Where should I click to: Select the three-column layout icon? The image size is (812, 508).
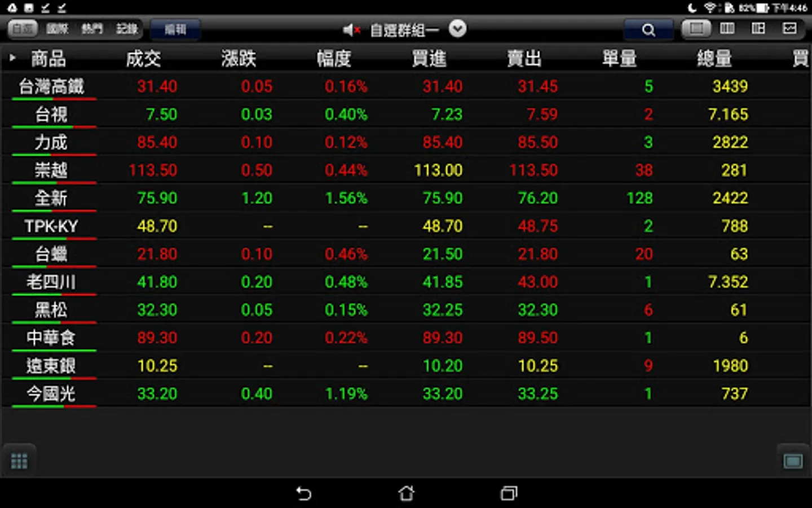coord(727,28)
